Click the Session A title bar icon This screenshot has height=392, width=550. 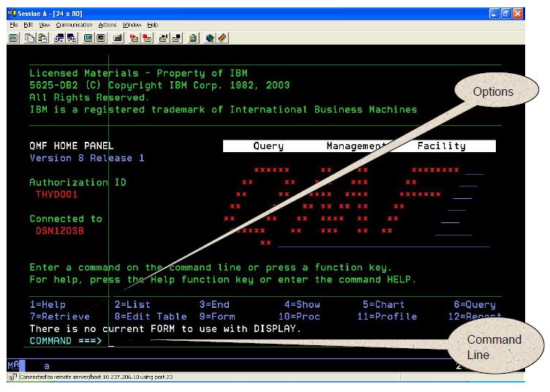tap(12, 13)
